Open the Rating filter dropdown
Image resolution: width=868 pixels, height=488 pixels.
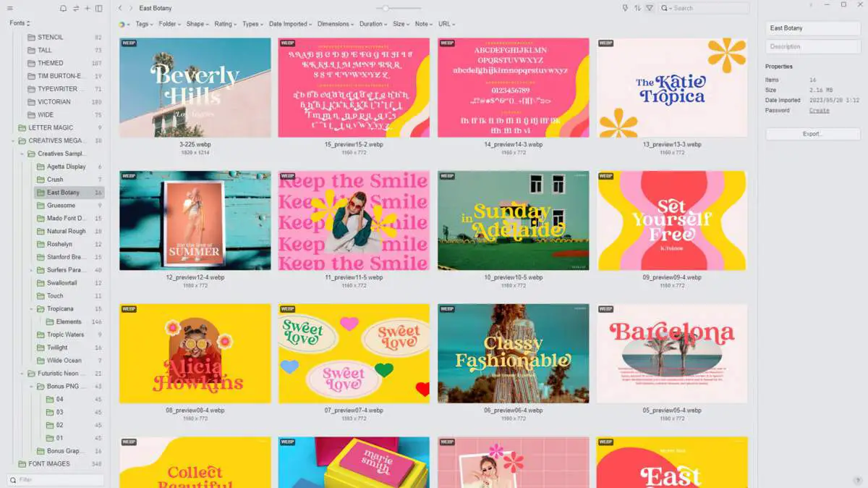[x=226, y=24]
